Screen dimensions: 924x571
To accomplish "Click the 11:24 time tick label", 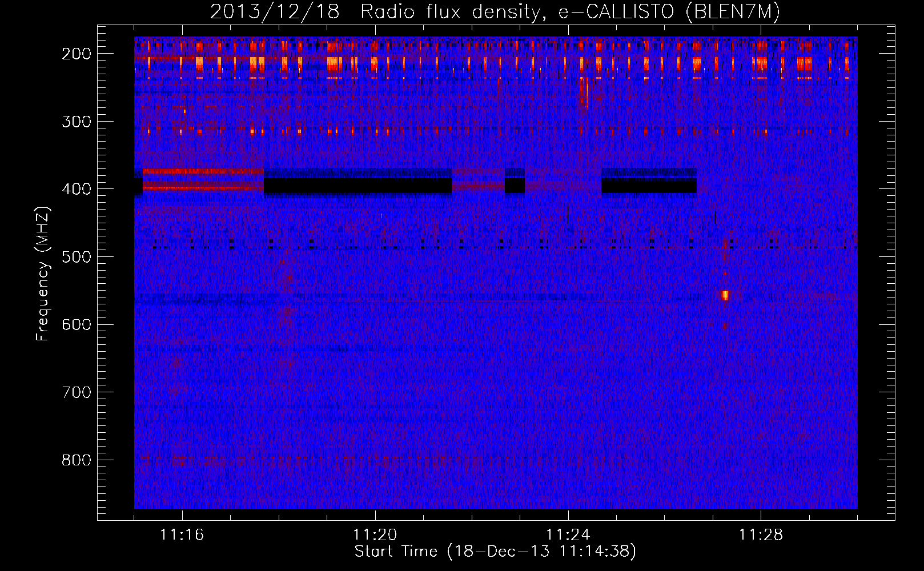I will coord(568,534).
